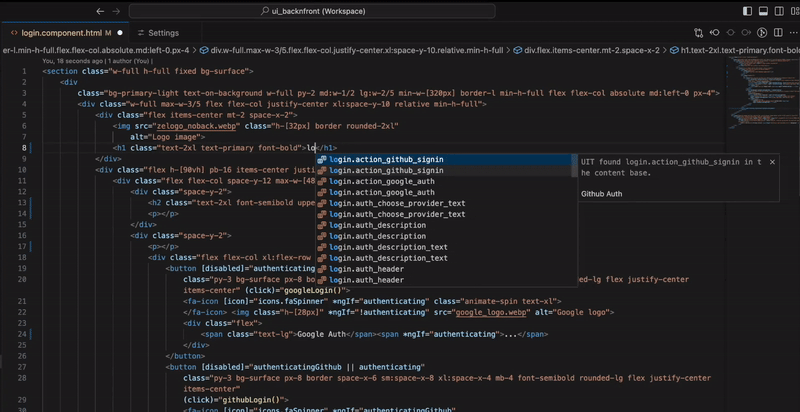Click cube icon before div.flex.items-center breadcrumb

tap(517, 50)
